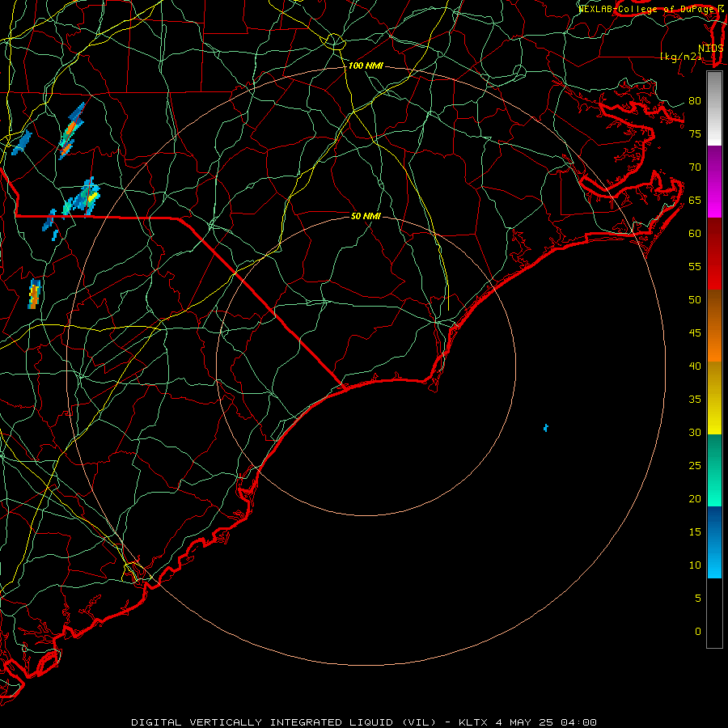Click the 70 value on the scale
This screenshot has height=728, width=728.
pos(695,167)
